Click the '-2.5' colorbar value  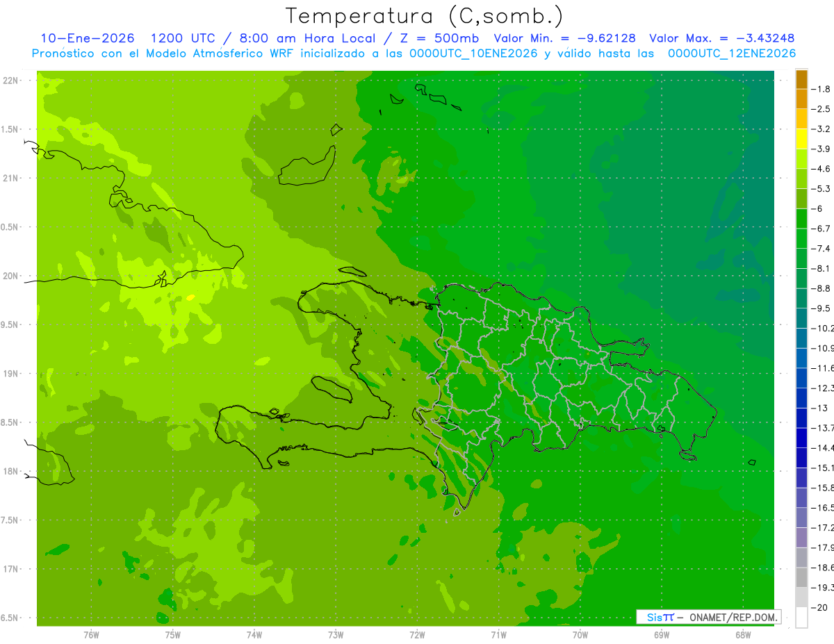click(822, 109)
